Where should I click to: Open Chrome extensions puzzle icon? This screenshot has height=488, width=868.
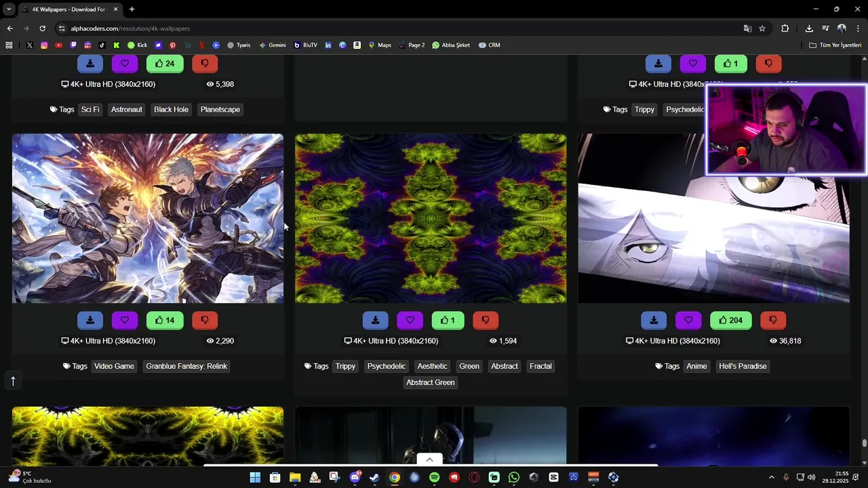(x=785, y=28)
